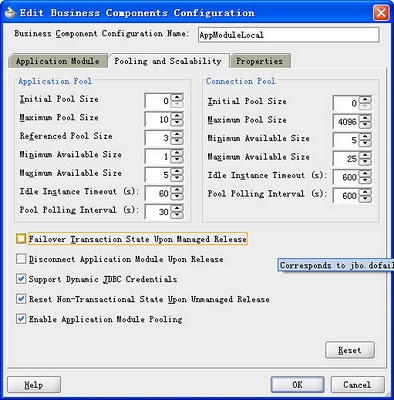
Task: Increase Application Pool Polling Interval
Action: pyautogui.click(x=177, y=208)
